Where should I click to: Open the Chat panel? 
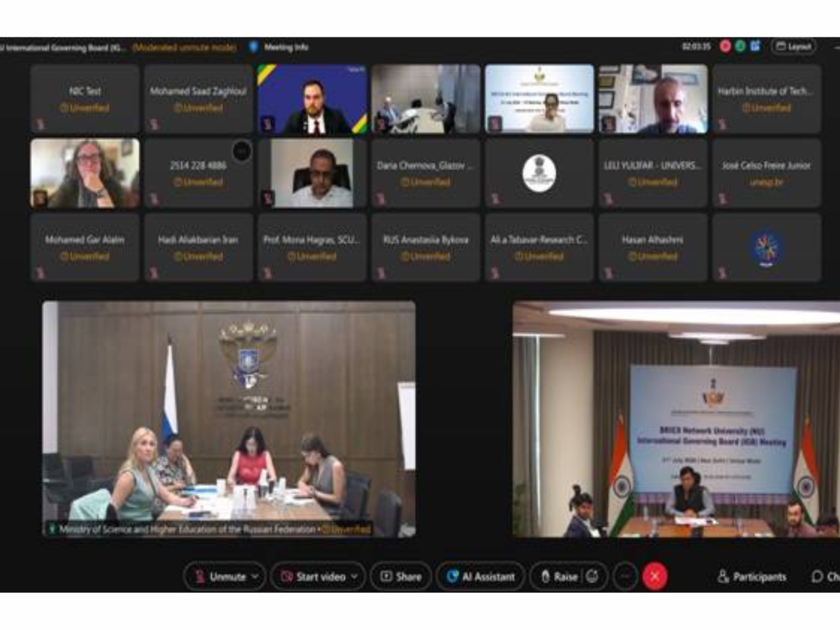tap(826, 576)
